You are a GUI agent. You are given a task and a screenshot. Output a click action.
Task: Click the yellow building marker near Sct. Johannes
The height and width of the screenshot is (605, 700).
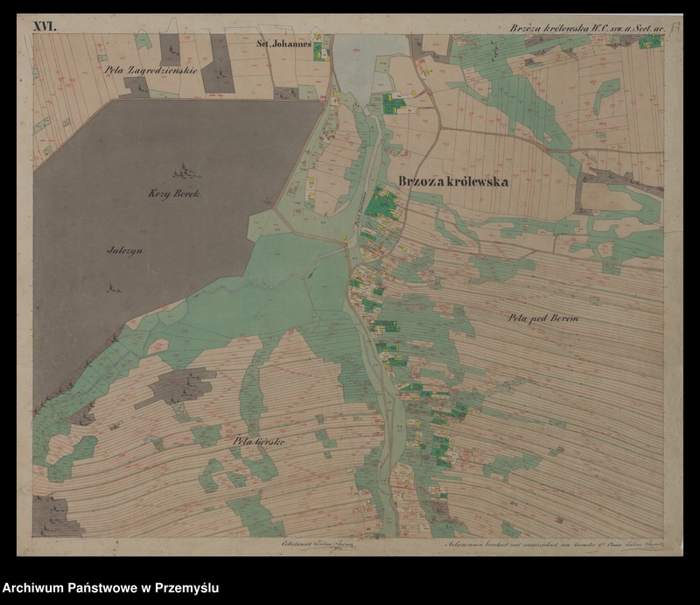[319, 36]
